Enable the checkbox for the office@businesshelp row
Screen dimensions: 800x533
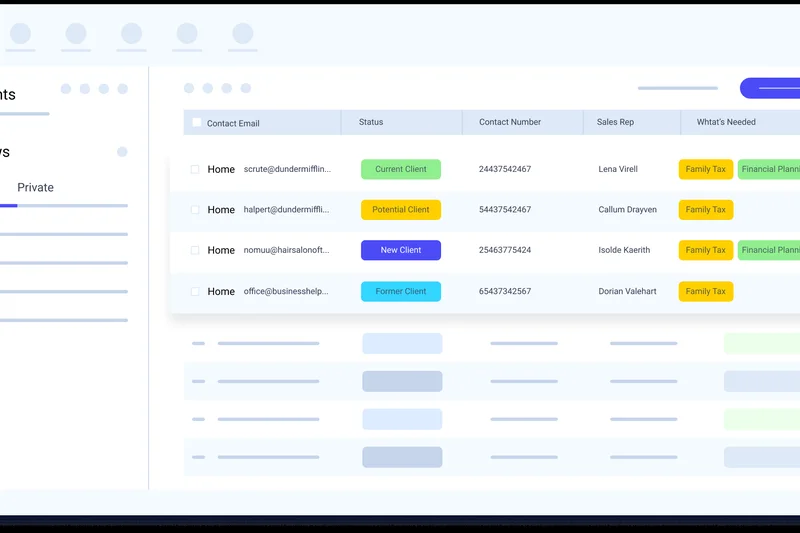195,292
